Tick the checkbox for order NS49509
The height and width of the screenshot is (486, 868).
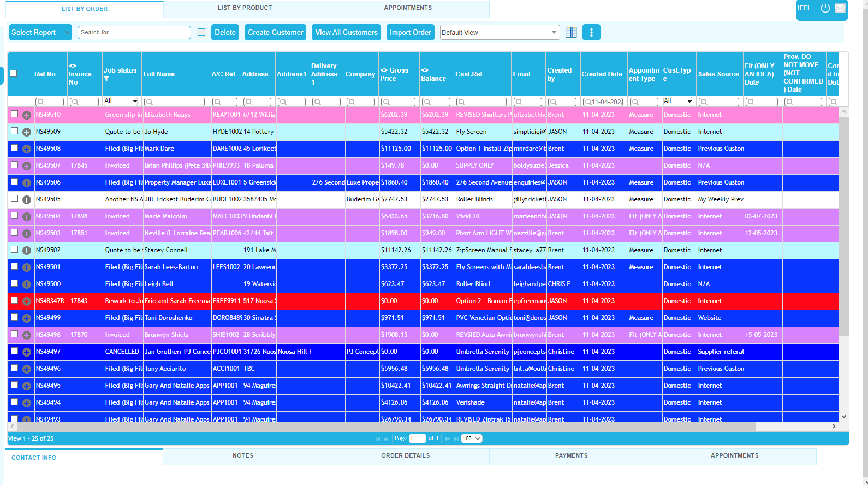click(14, 131)
